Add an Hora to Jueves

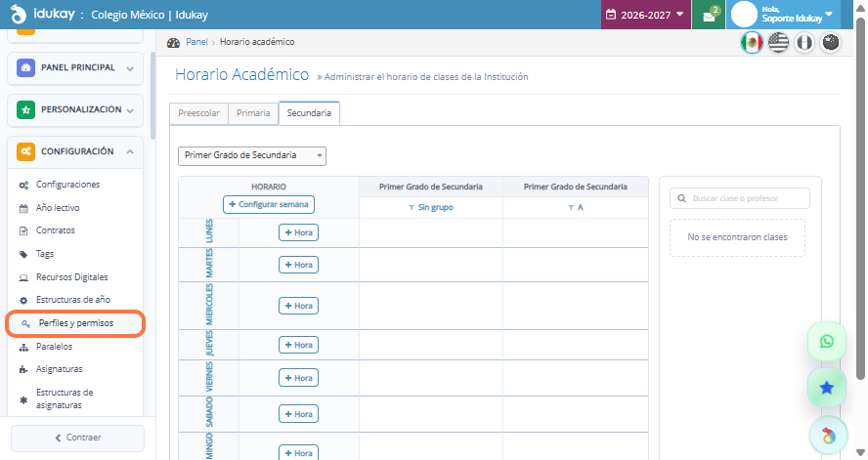point(298,345)
